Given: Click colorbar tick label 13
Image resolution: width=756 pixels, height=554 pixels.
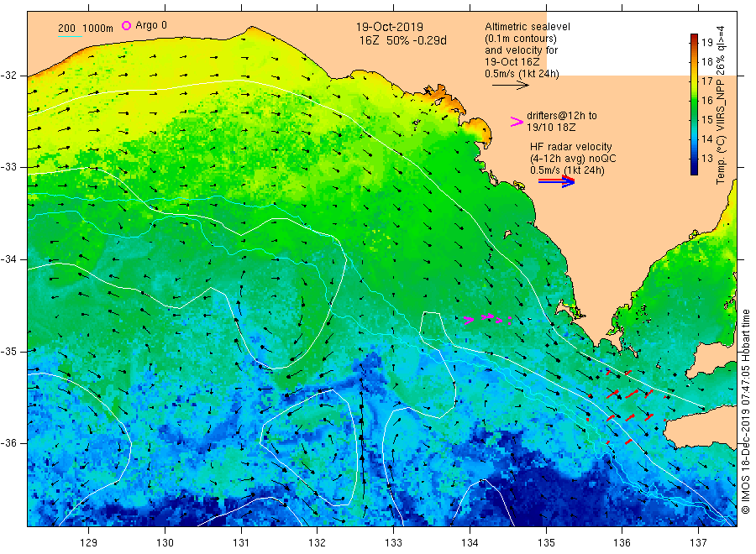Looking at the screenshot, I should (x=706, y=158).
